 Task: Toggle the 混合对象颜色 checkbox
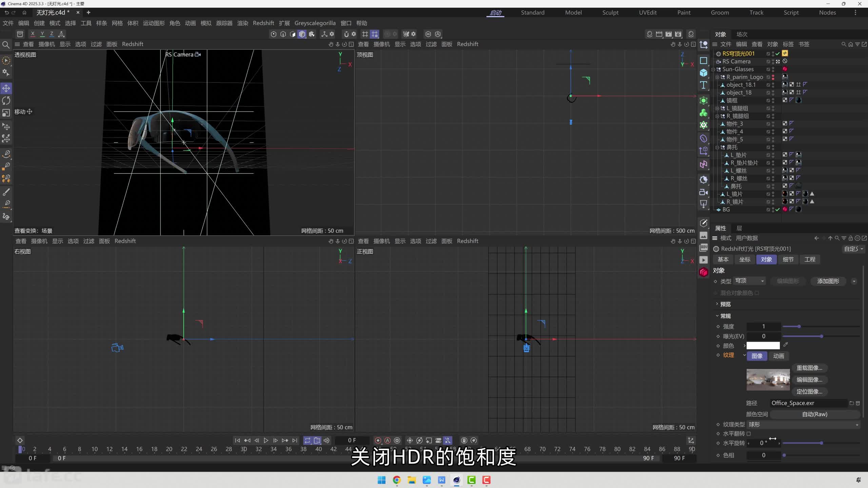(757, 293)
